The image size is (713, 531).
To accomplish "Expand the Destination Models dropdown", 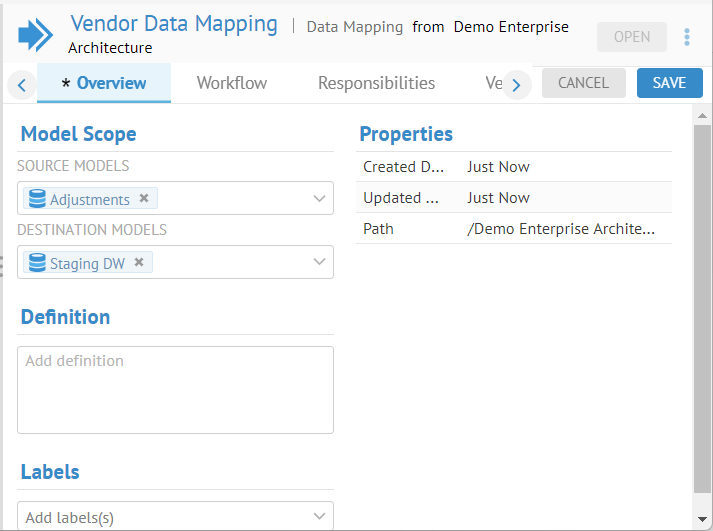I will pyautogui.click(x=319, y=262).
